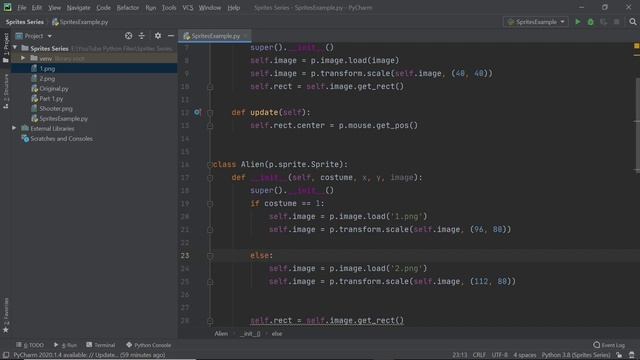The height and width of the screenshot is (360, 640).
Task: Click the override gutter icon on line 12
Action: [x=197, y=112]
